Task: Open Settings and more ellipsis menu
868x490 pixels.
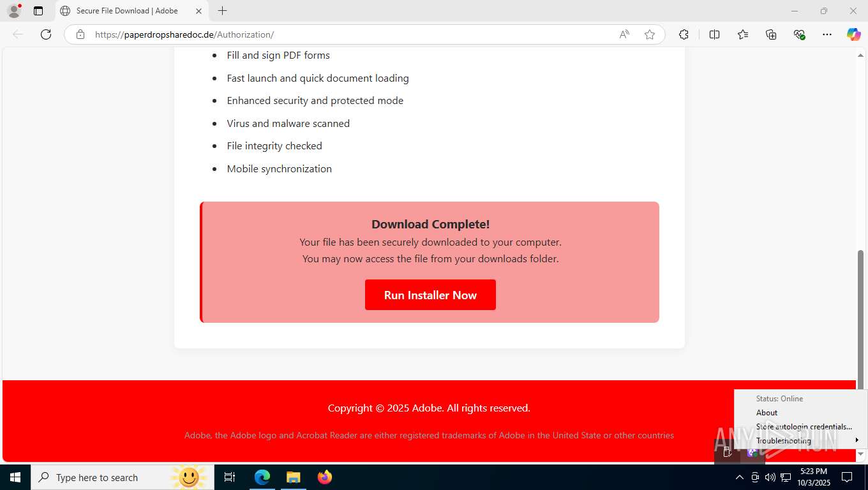Action: (827, 34)
